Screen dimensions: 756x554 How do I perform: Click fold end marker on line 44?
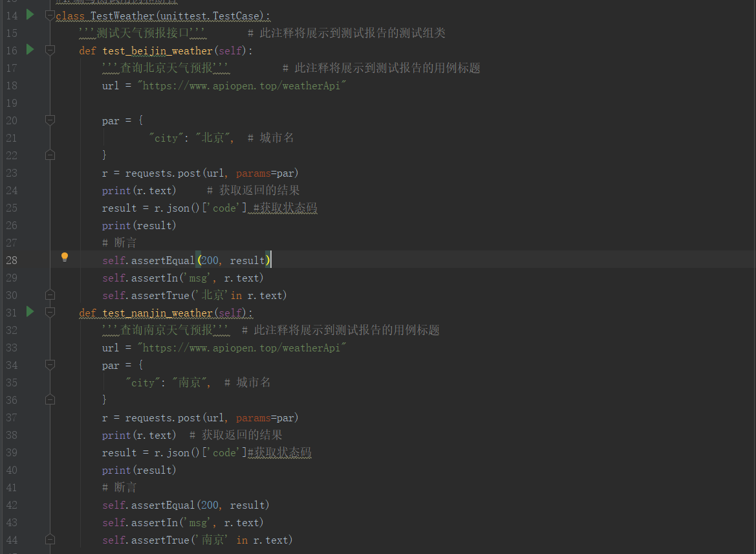click(50, 540)
